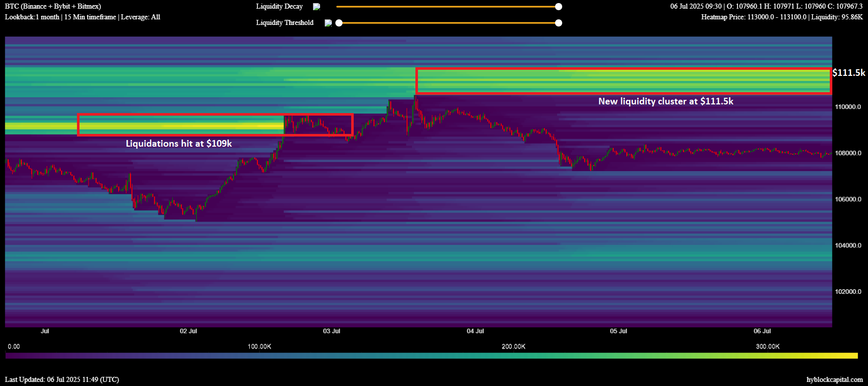Click the 106000.0 price axis label
Image resolution: width=868 pixels, height=386 pixels.
[x=848, y=200]
